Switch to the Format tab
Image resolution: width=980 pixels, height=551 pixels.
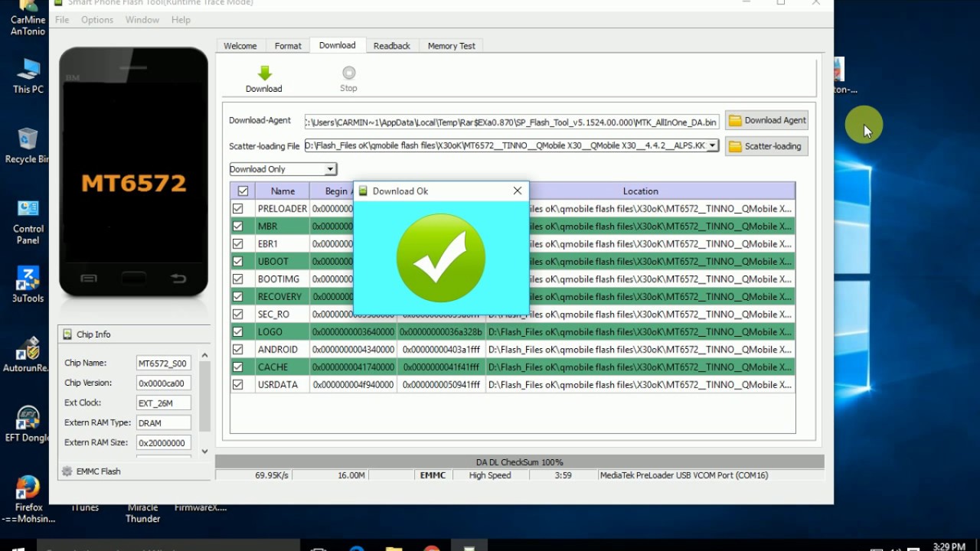[x=288, y=46]
